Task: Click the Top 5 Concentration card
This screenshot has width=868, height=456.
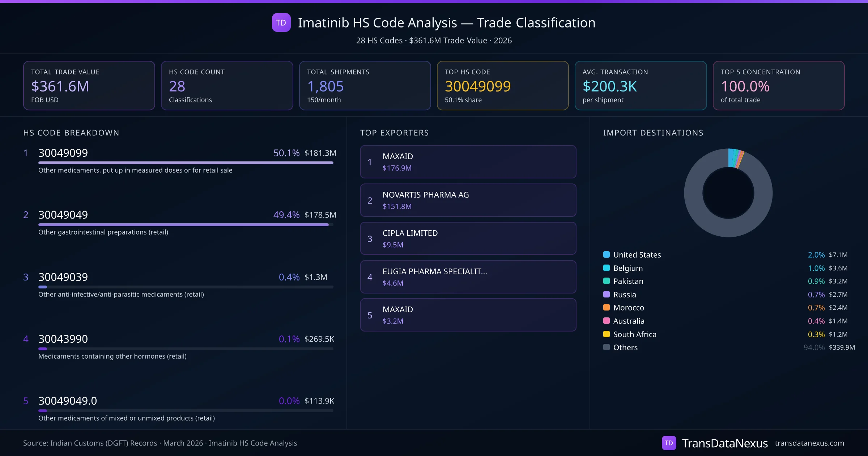Action: (778, 85)
